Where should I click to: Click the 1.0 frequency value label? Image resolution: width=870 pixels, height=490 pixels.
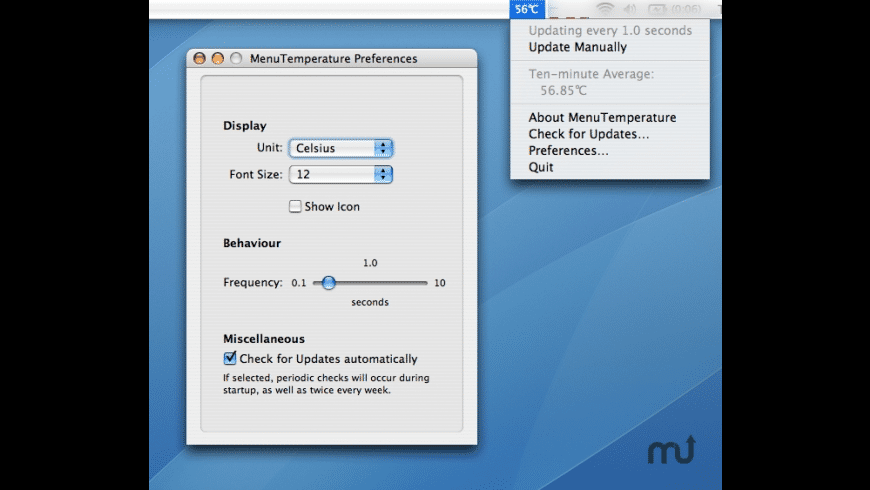coord(370,263)
